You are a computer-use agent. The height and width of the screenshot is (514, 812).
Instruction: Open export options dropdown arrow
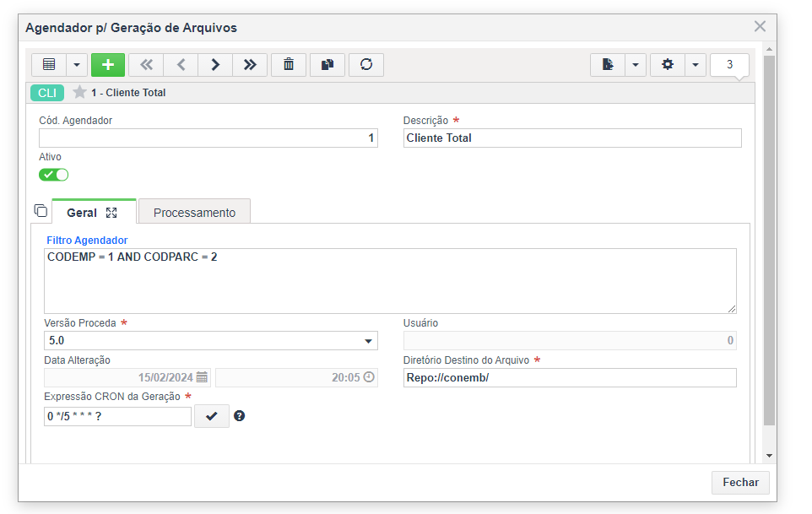(x=636, y=65)
